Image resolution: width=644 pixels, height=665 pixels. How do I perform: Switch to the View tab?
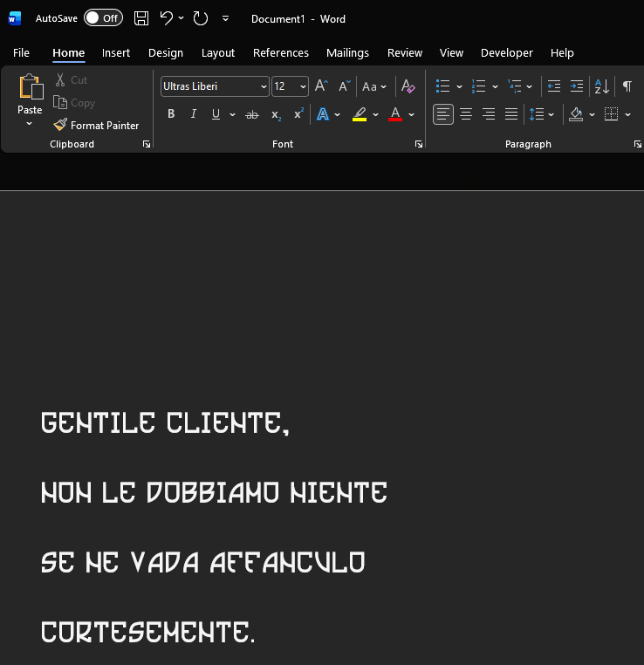(451, 52)
